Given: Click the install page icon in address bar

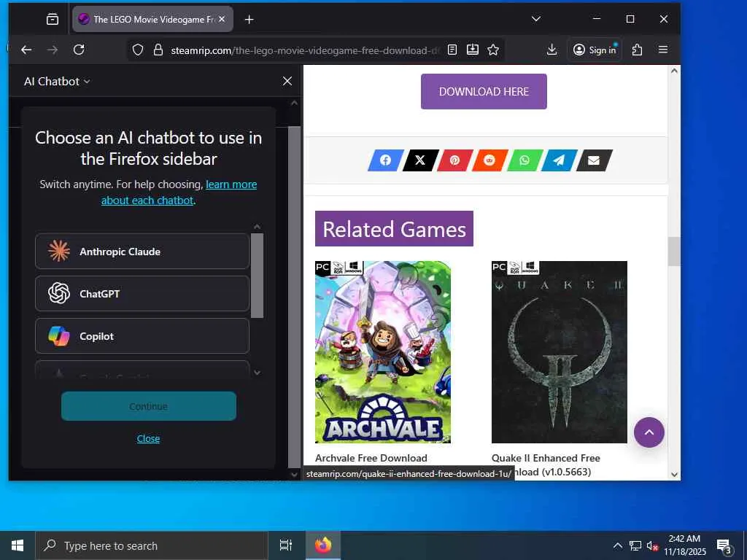Looking at the screenshot, I should (473, 50).
